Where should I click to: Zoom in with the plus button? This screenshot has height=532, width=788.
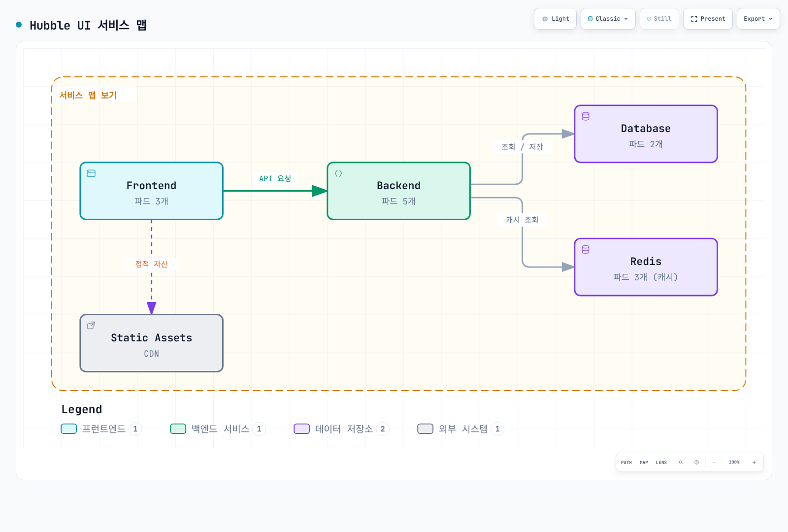pos(754,463)
